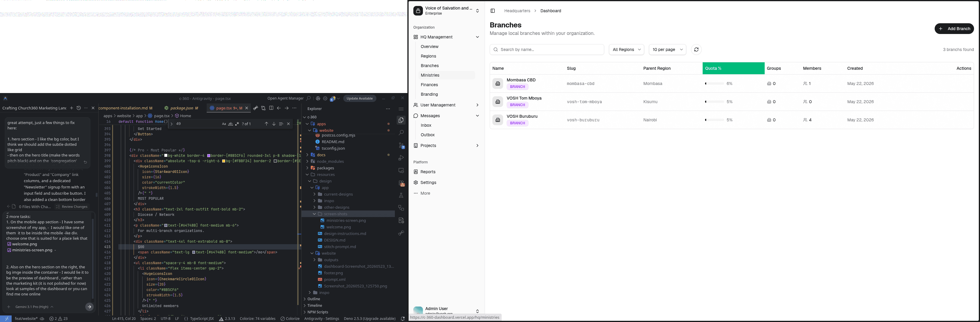Click Review Changes button
Screen dimensions: 980x322
pos(72,207)
